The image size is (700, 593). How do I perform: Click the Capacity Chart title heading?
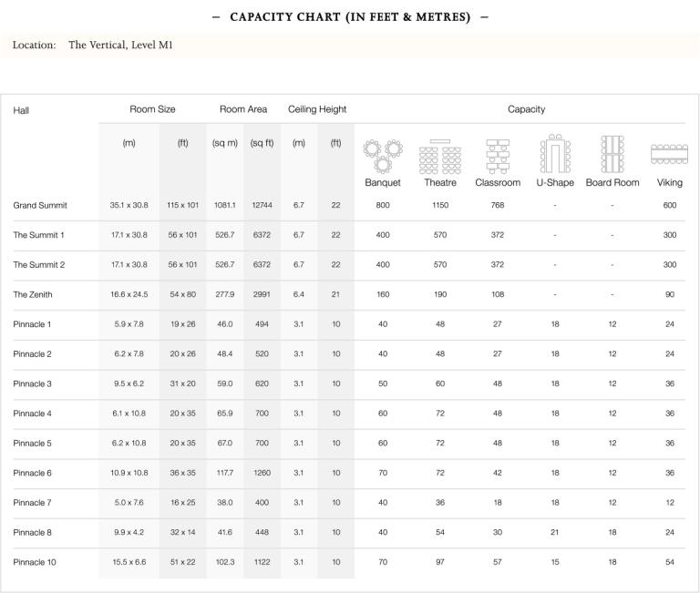click(x=350, y=17)
